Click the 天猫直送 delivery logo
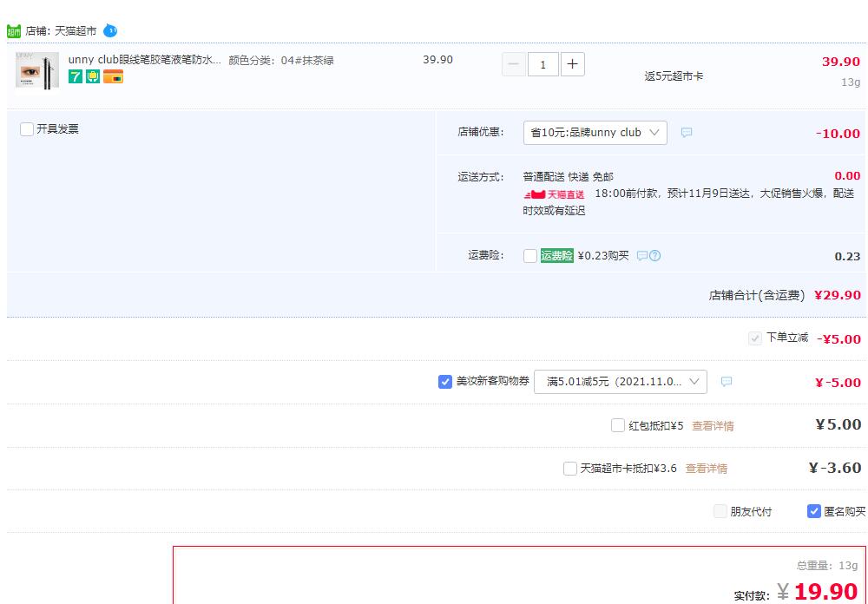This screenshot has width=868, height=604. 554,194
